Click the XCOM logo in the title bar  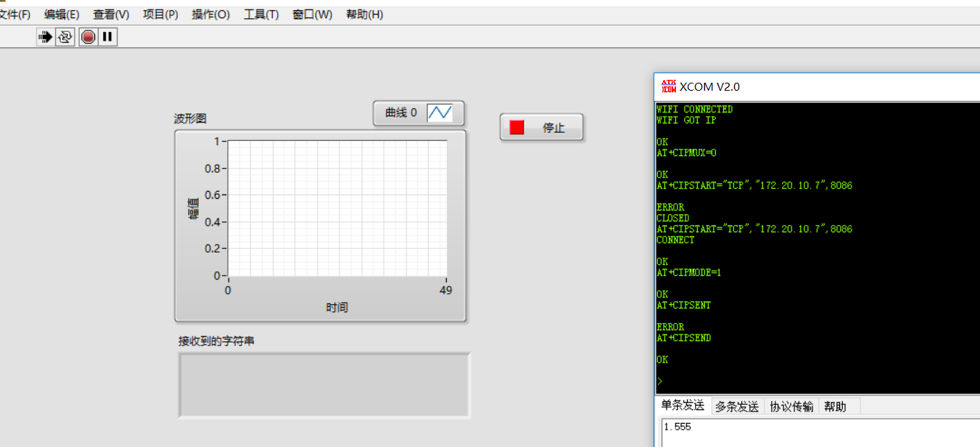point(668,86)
